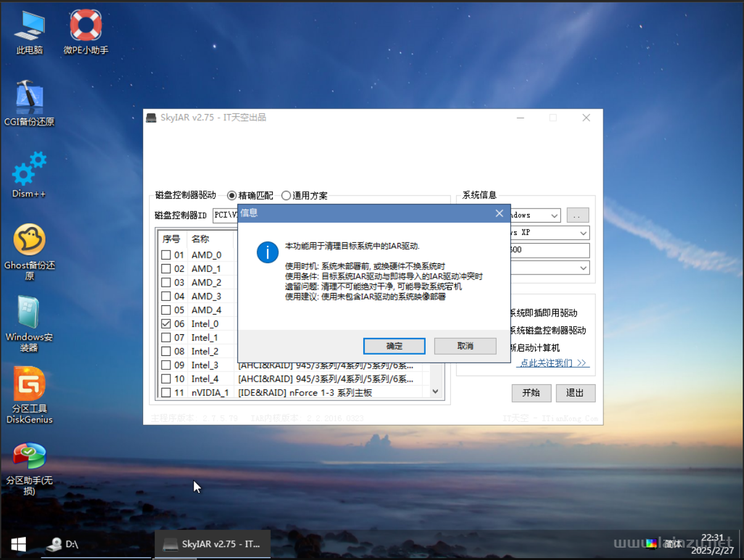Click input field below XP dropdown
Screen dimensions: 744x560
pos(550,250)
